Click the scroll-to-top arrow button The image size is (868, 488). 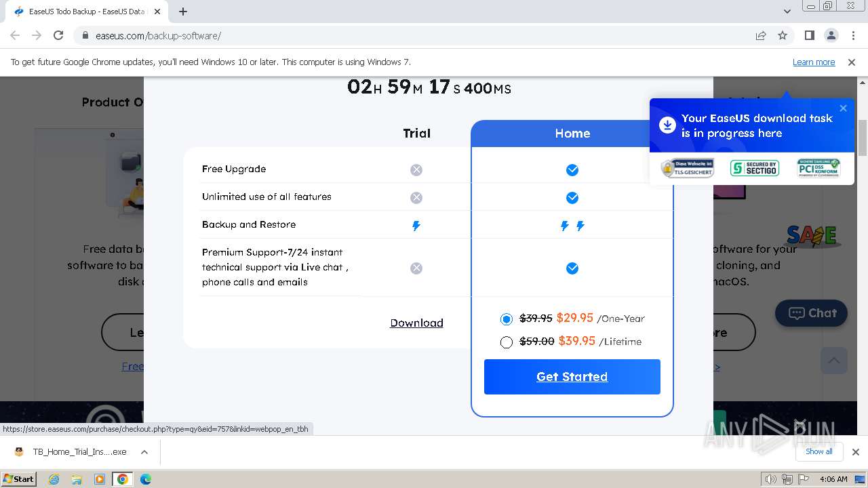pyautogui.click(x=834, y=360)
